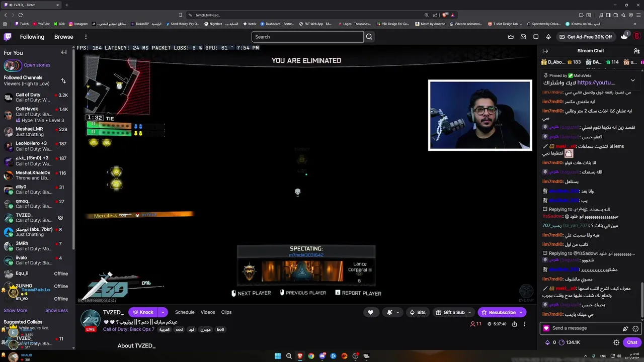Click the search magnifier button
This screenshot has height=362, width=644.
(369, 37)
